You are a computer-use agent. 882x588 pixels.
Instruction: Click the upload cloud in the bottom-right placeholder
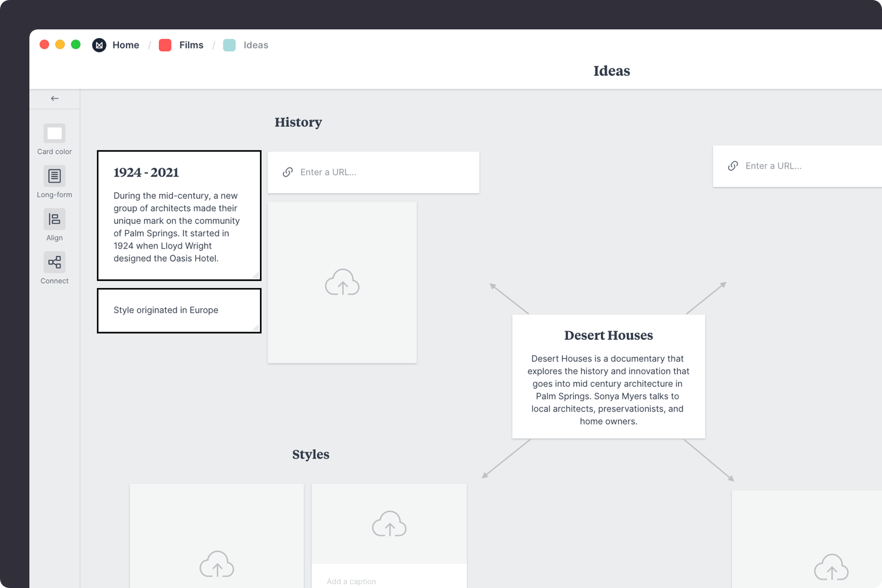click(x=831, y=567)
